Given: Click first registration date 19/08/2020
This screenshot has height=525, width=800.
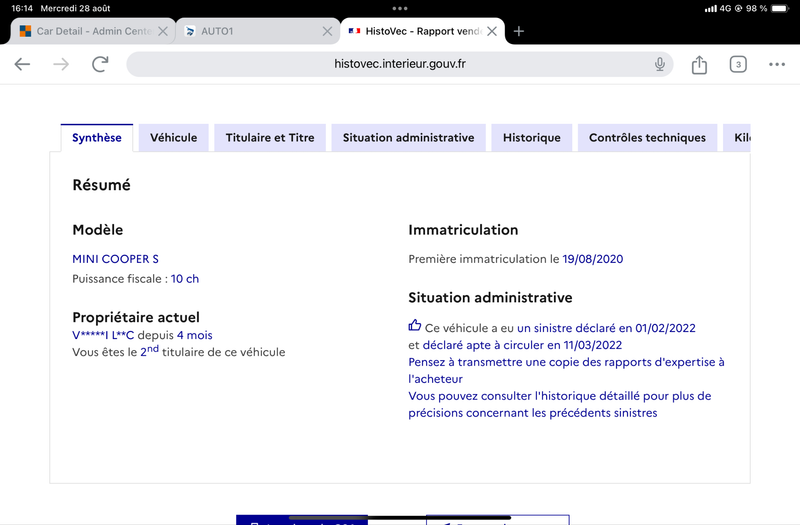Looking at the screenshot, I should [592, 259].
